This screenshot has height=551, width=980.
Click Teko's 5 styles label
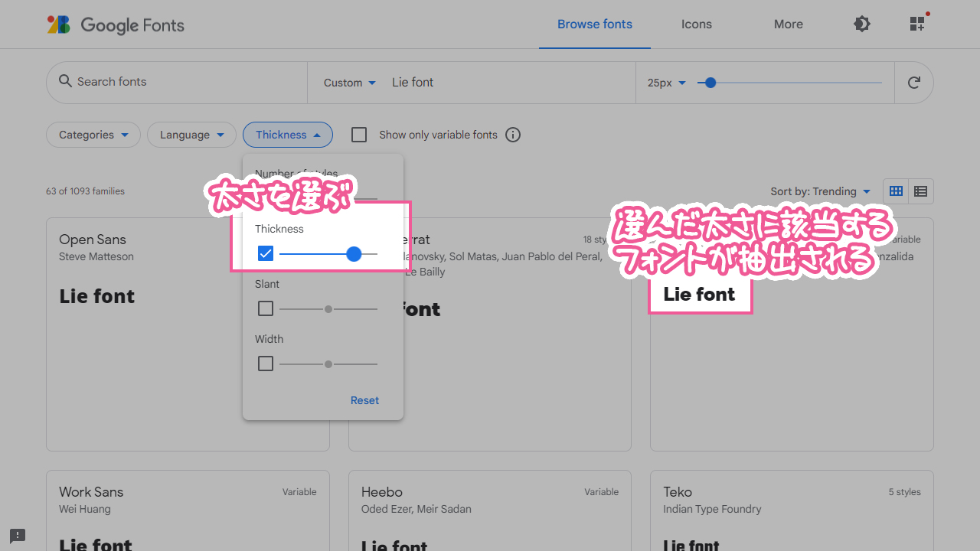coord(904,492)
